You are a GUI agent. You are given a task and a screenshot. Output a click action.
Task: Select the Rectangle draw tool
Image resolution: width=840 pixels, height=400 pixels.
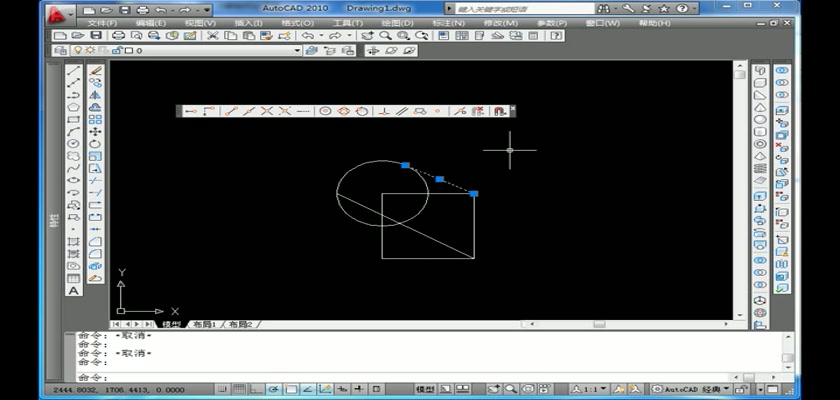73,119
